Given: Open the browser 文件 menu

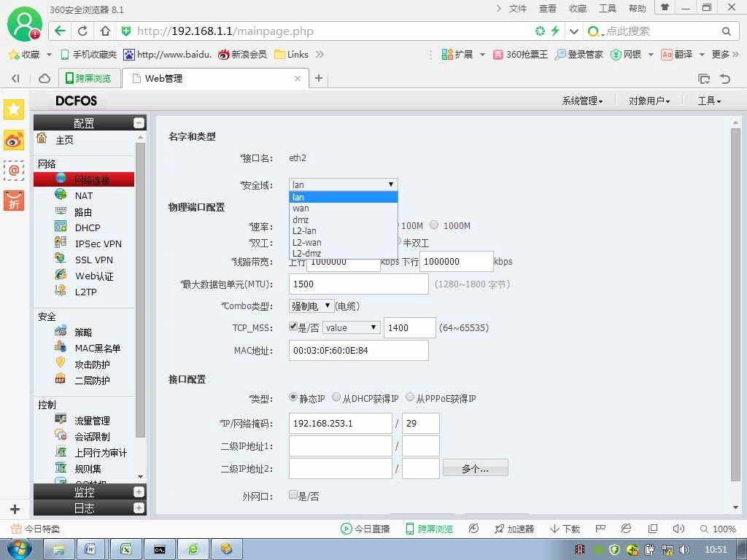Looking at the screenshot, I should coord(517,9).
